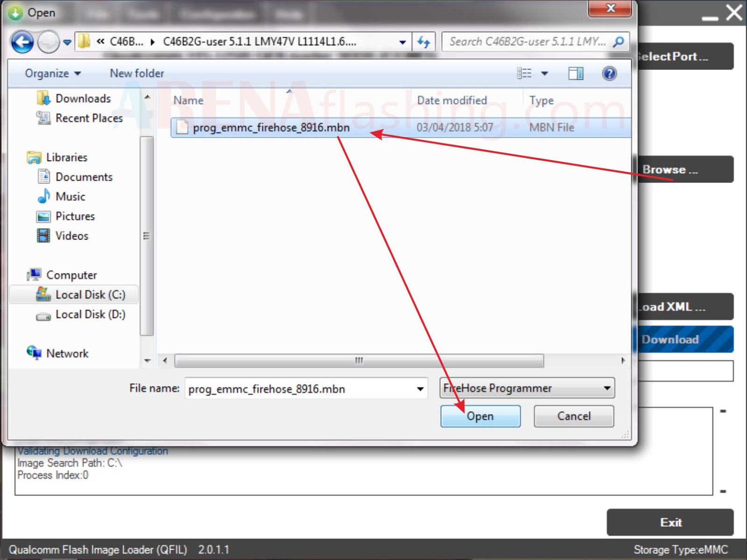Screen dimensions: 747x560
Task: Open help with the question mark icon
Action: (609, 73)
